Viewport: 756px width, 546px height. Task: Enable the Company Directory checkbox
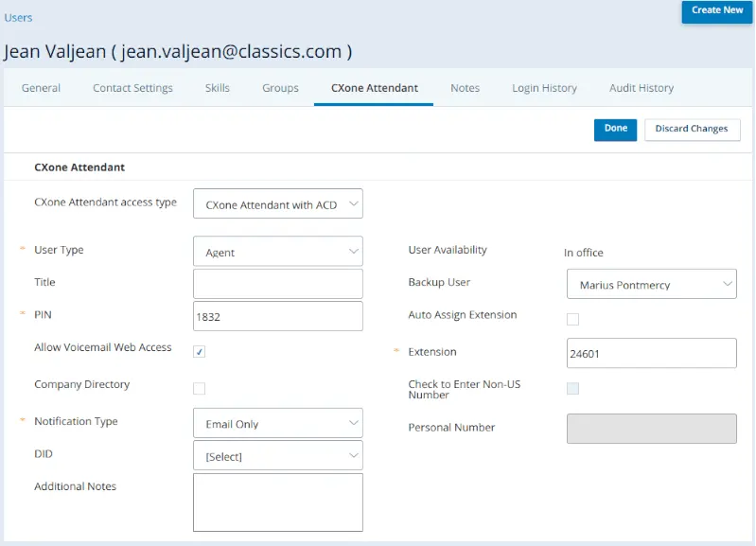[199, 388]
